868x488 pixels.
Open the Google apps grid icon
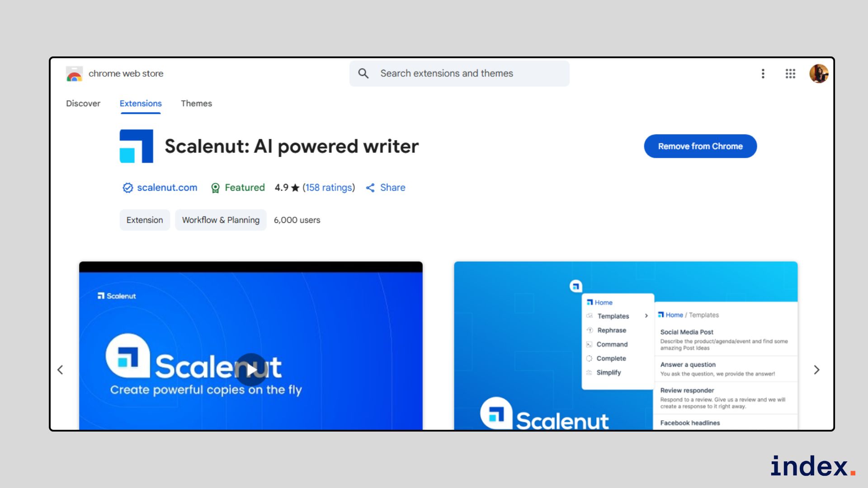click(790, 74)
